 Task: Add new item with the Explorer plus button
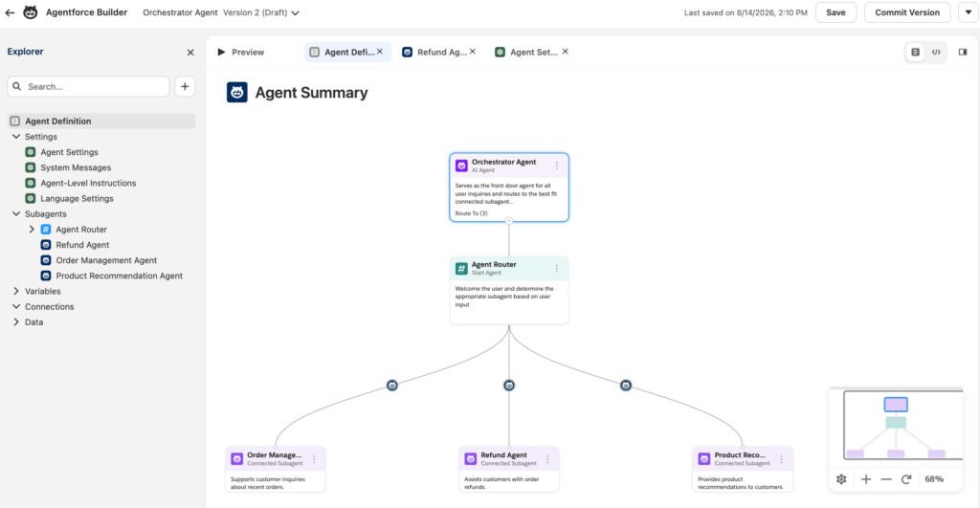185,87
